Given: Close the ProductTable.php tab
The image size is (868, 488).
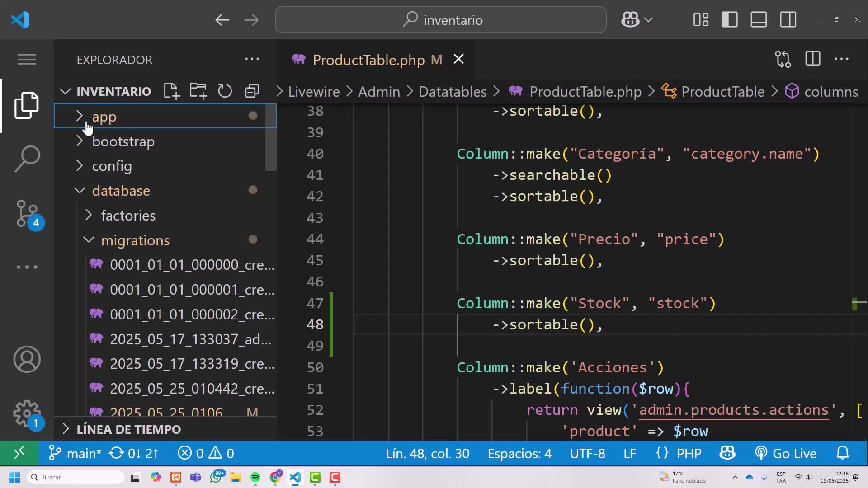Looking at the screenshot, I should point(458,59).
